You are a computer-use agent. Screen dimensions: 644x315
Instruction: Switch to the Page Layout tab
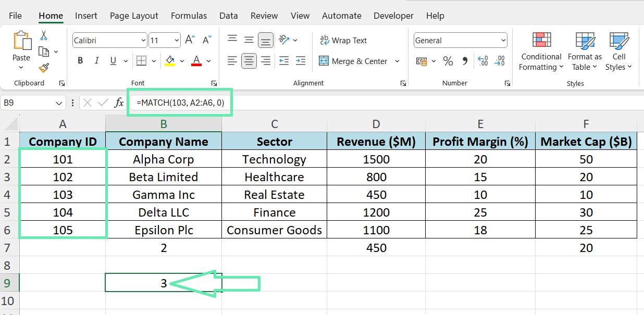[x=134, y=16]
